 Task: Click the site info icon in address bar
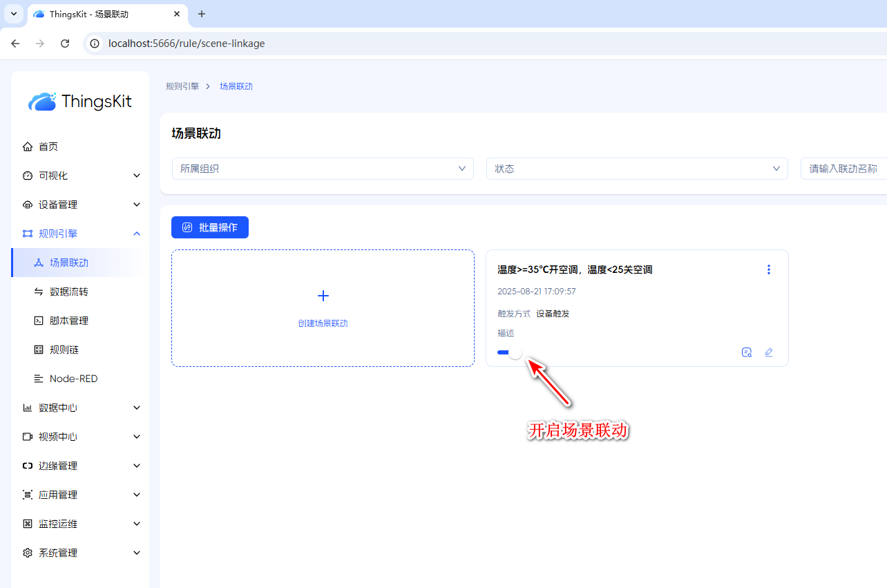click(95, 44)
